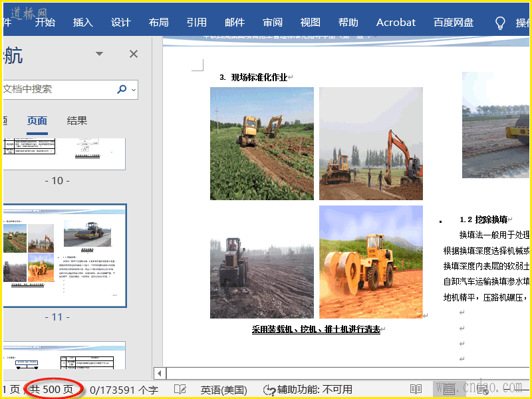Screen dimensions: 532x399
Task: Open the 插入 ribbon tab
Action: pyautogui.click(x=82, y=23)
